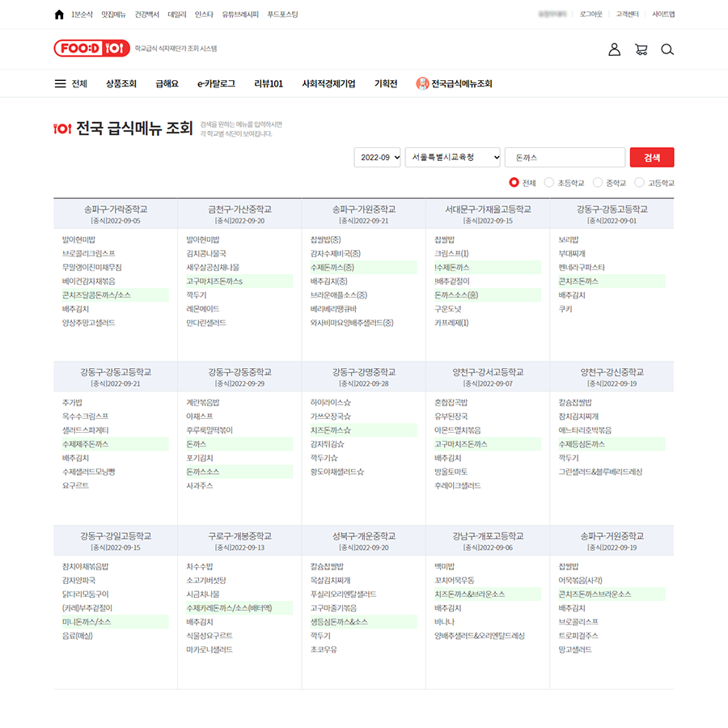Viewport: 728px width, 728px height.
Task: Select the 초등학교 radio button
Action: [x=549, y=183]
